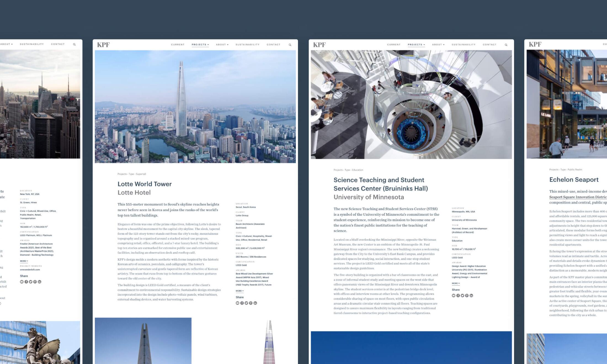The image size is (607, 364).
Task: Click search icon on the leftmost New York page
Action: (x=74, y=44)
